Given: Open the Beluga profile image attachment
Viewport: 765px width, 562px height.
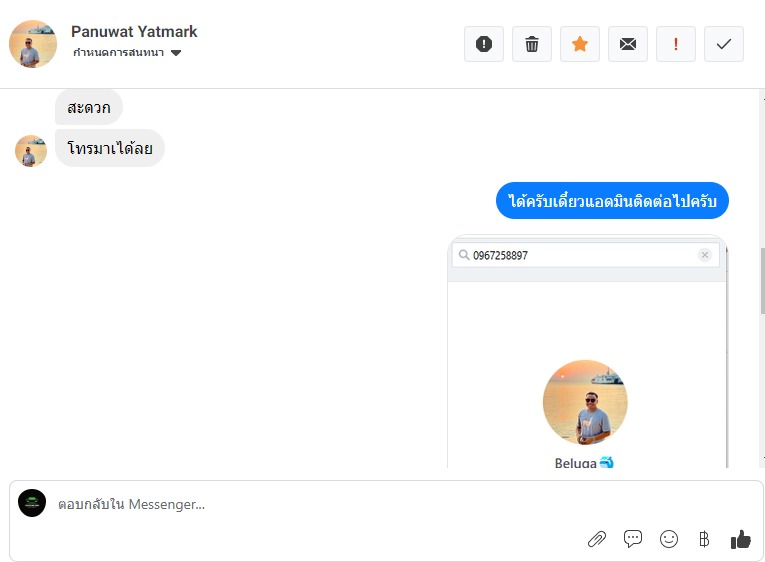Looking at the screenshot, I should pos(585,402).
